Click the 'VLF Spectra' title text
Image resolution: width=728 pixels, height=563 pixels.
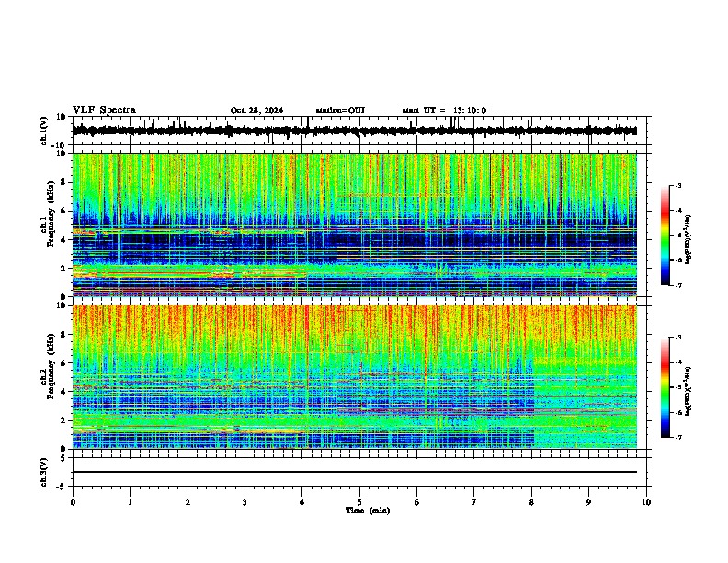point(104,110)
